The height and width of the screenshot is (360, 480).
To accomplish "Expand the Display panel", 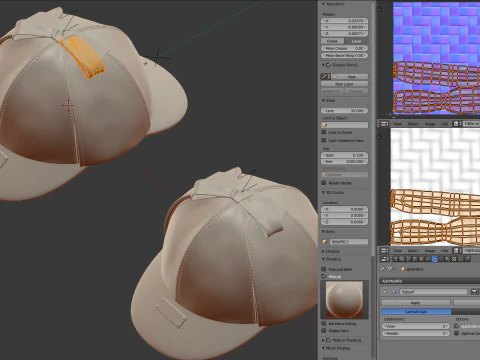I will click(x=323, y=251).
